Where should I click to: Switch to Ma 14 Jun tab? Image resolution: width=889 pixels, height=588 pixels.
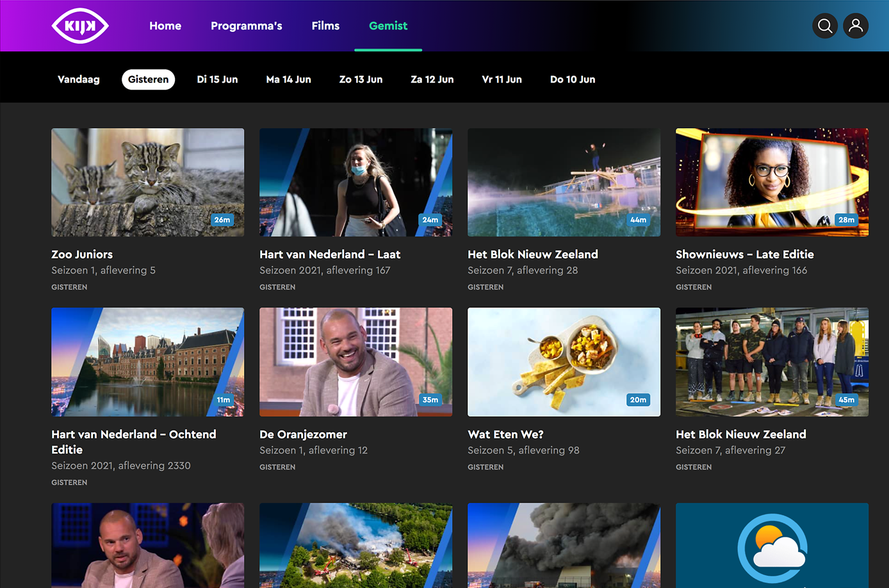(x=289, y=79)
